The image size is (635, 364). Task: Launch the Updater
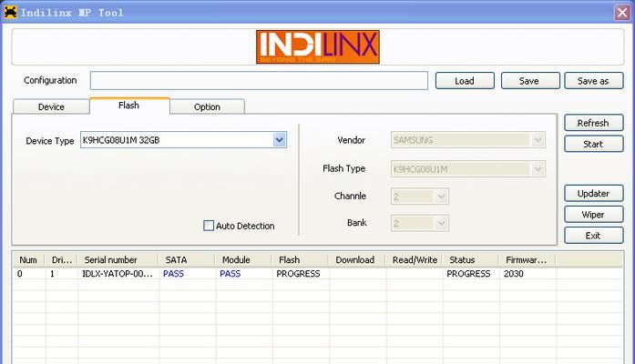click(x=593, y=194)
